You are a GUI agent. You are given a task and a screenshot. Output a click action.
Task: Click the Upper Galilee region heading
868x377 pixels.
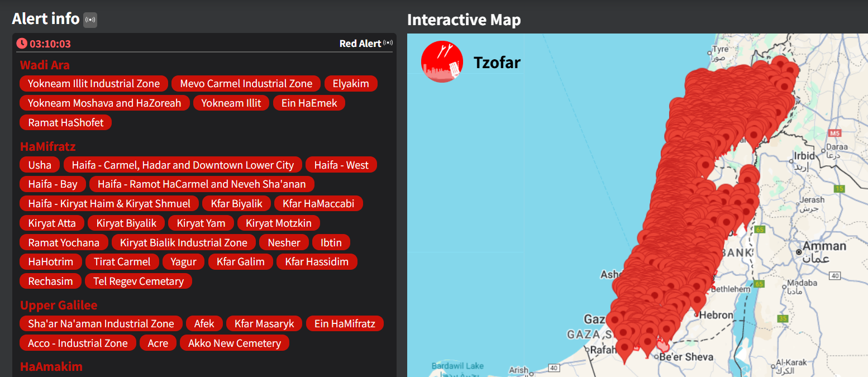click(59, 305)
